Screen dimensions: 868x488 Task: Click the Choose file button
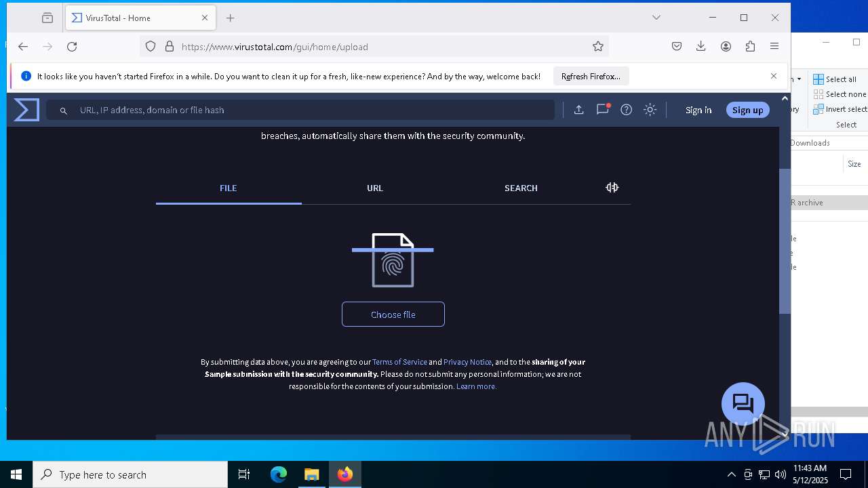pos(393,314)
